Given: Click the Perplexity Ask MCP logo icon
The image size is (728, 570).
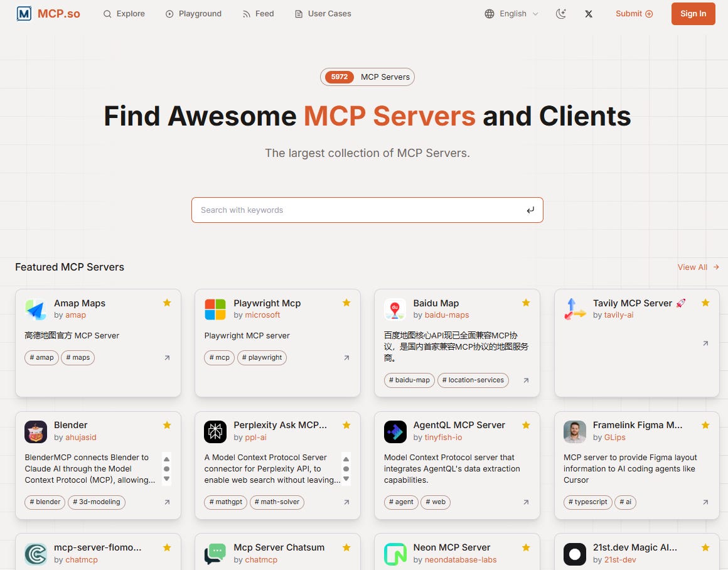Looking at the screenshot, I should [x=215, y=431].
